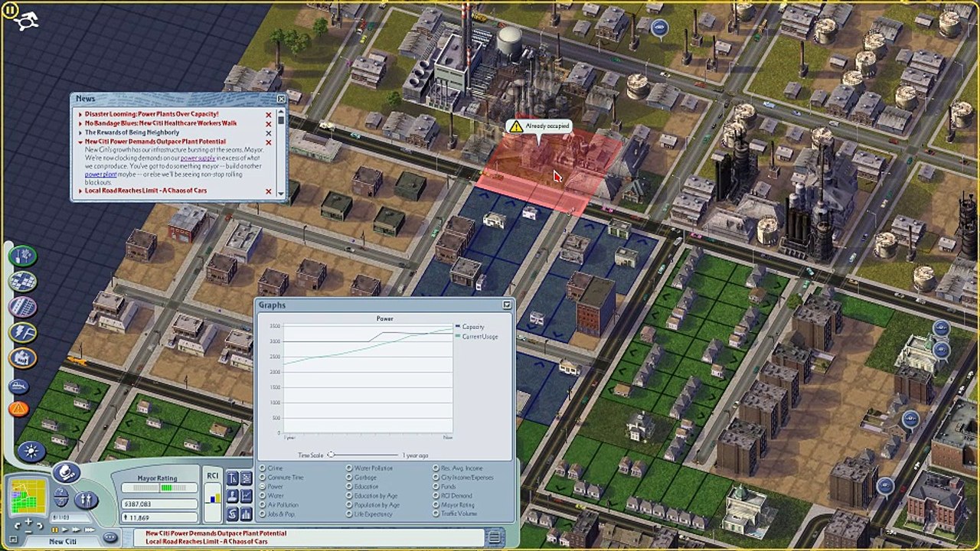Select the Population by Age graph option
Image resolution: width=980 pixels, height=551 pixels.
373,505
